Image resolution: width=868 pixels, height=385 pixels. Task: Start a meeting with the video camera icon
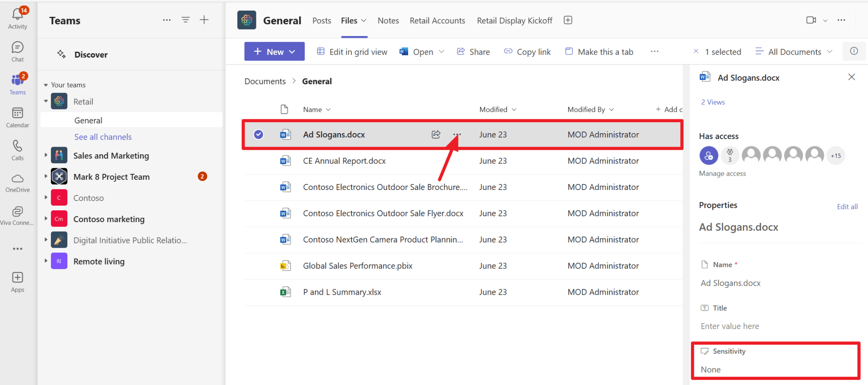click(811, 20)
